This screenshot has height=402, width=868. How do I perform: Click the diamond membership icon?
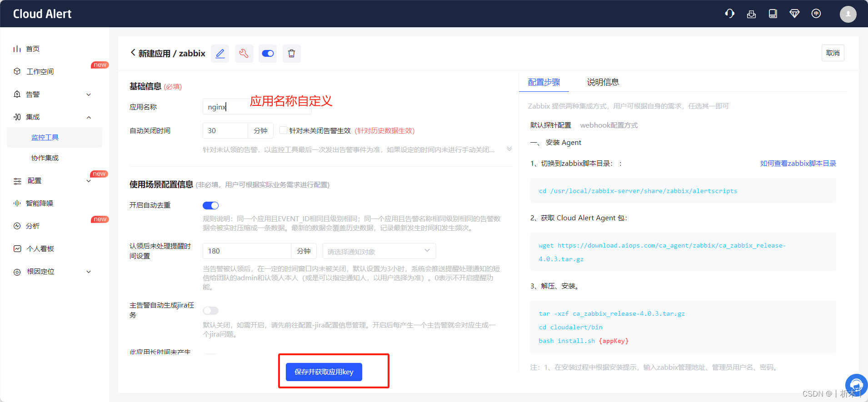(x=794, y=14)
